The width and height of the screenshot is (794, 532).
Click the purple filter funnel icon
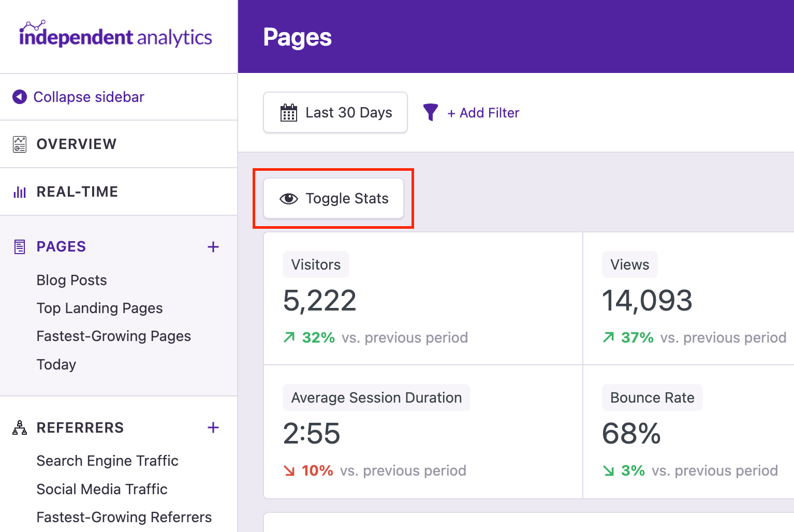431,112
